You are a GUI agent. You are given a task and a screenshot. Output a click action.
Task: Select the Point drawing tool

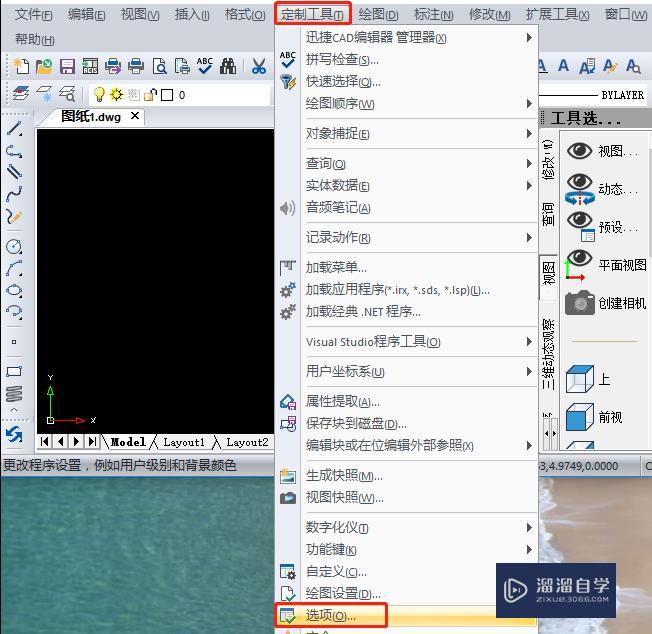tap(14, 342)
